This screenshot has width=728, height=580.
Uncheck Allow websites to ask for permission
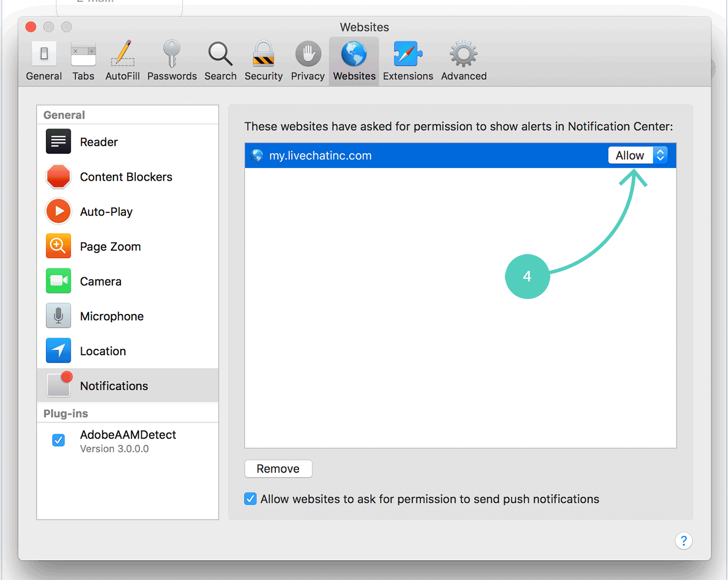pos(251,499)
